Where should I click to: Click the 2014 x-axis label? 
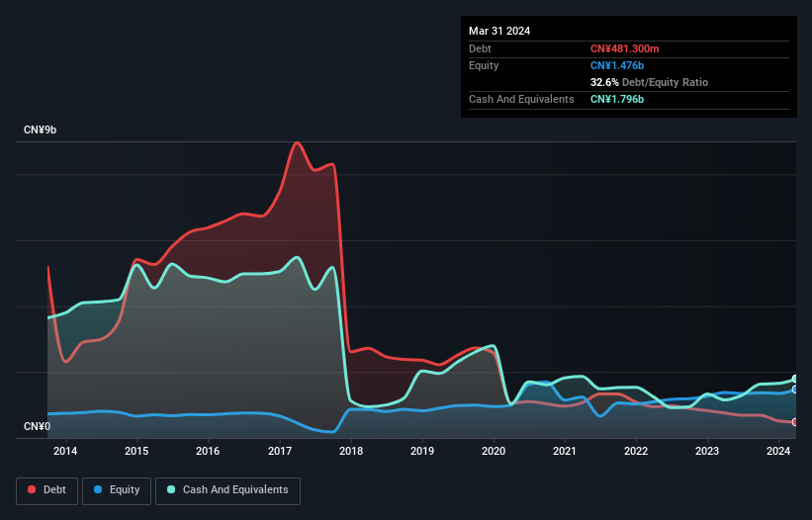tap(65, 451)
